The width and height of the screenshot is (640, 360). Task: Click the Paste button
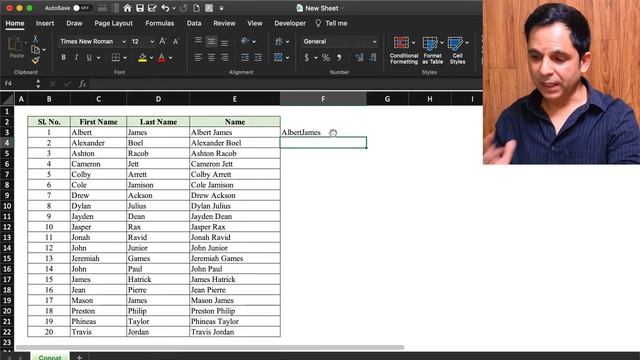pyautogui.click(x=16, y=48)
